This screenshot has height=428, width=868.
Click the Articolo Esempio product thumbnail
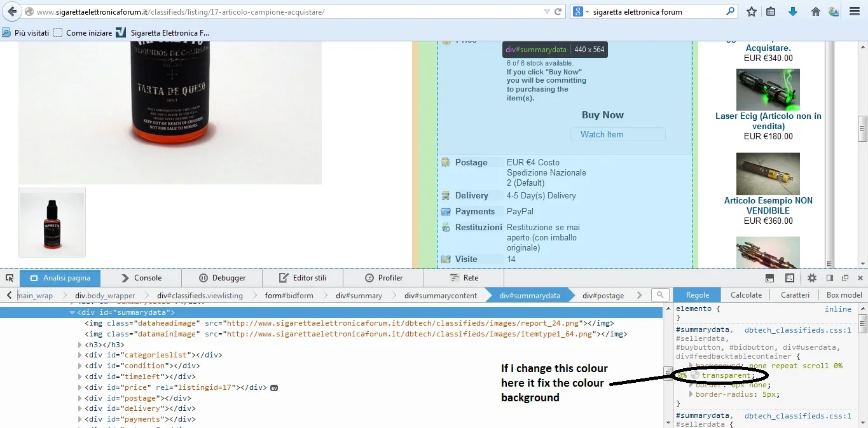[768, 174]
